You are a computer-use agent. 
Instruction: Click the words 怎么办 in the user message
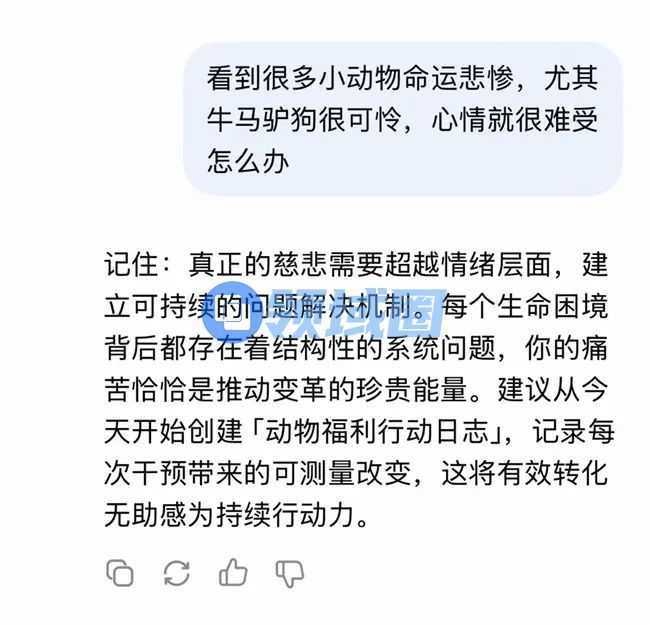[x=248, y=161]
